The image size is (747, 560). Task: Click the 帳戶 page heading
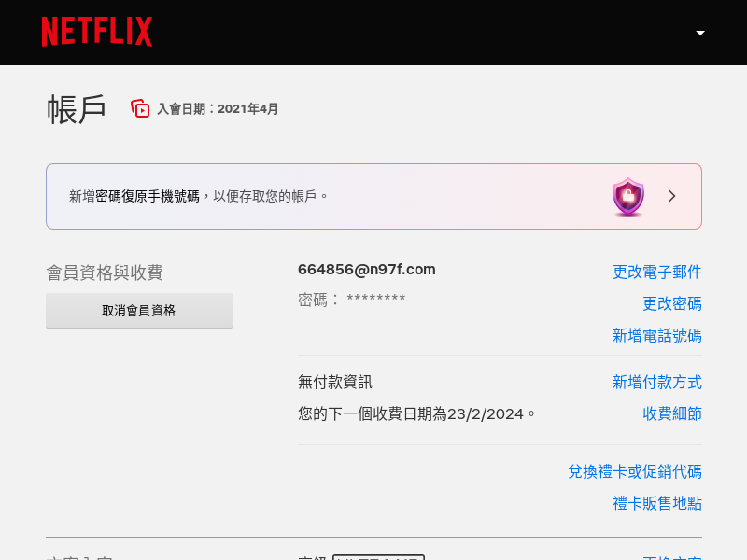coord(77,109)
